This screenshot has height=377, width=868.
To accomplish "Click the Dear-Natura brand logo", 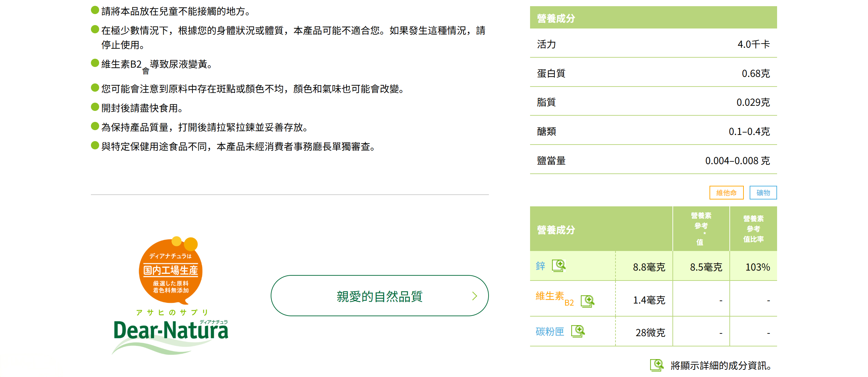I will [x=171, y=331].
